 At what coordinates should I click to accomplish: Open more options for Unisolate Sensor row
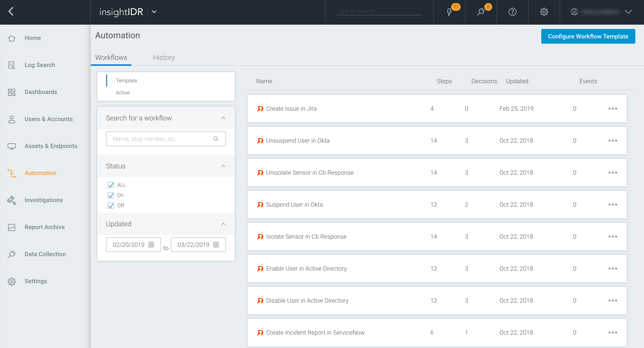coord(613,173)
